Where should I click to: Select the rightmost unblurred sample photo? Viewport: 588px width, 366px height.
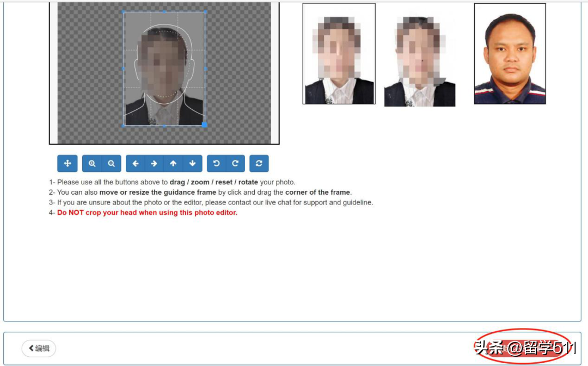tap(510, 54)
